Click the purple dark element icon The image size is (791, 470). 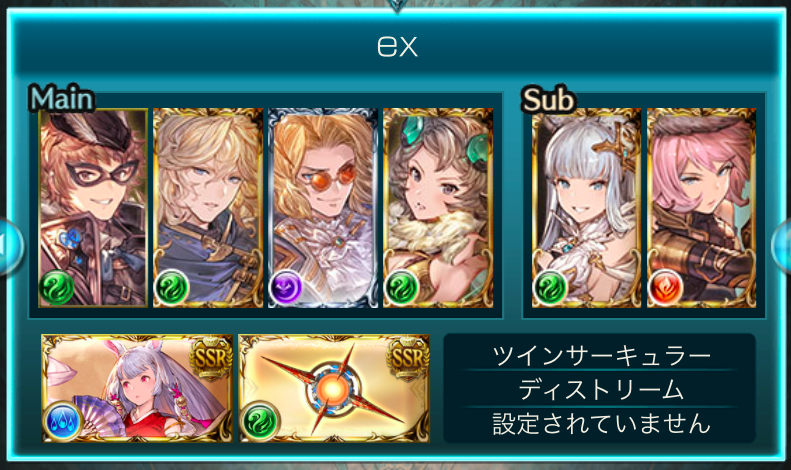pyautogui.click(x=286, y=287)
